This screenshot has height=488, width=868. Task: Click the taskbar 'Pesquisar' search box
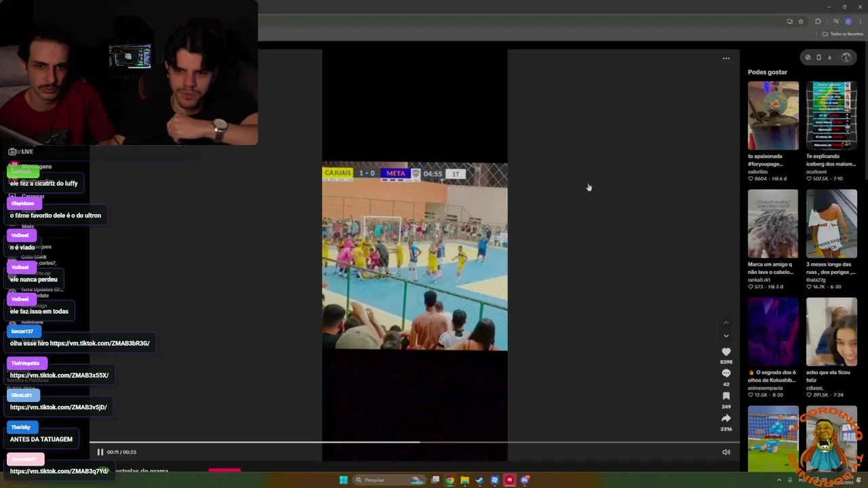[x=389, y=480]
